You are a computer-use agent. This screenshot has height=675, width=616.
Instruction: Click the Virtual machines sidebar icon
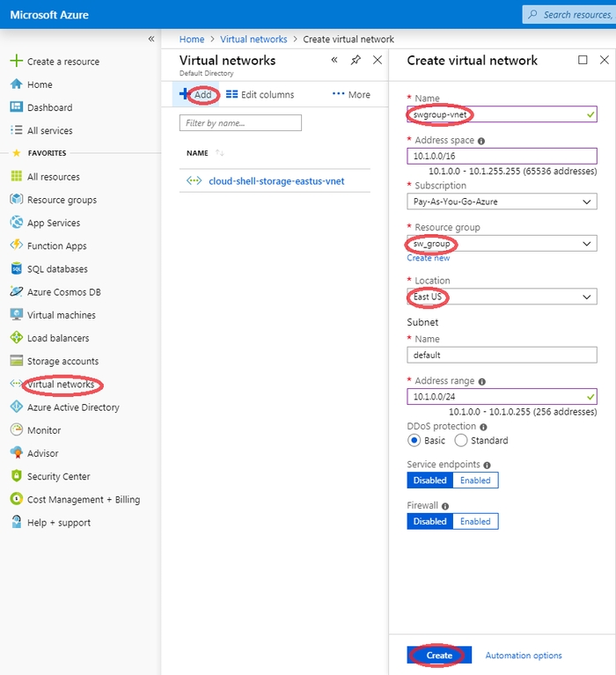(x=17, y=315)
